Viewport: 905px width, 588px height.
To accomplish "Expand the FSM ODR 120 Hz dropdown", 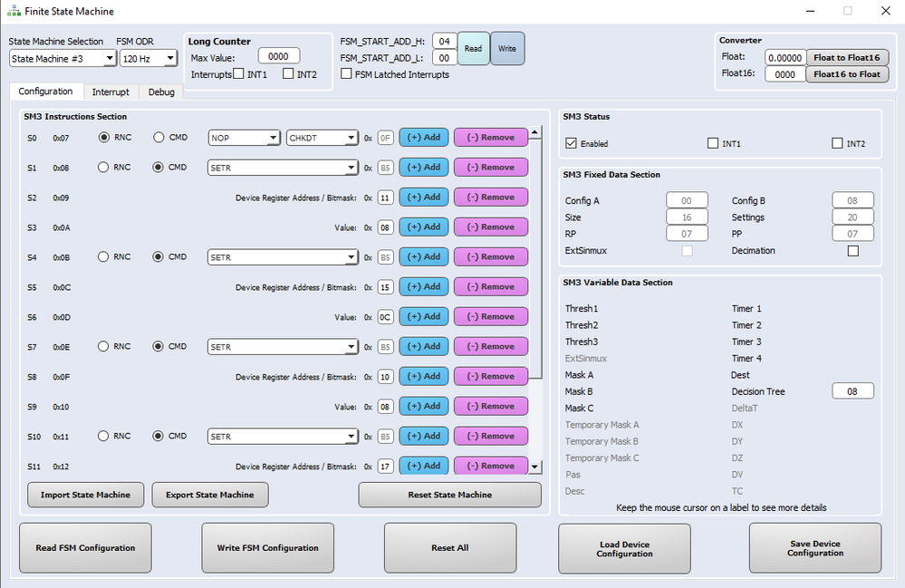I will [x=148, y=58].
